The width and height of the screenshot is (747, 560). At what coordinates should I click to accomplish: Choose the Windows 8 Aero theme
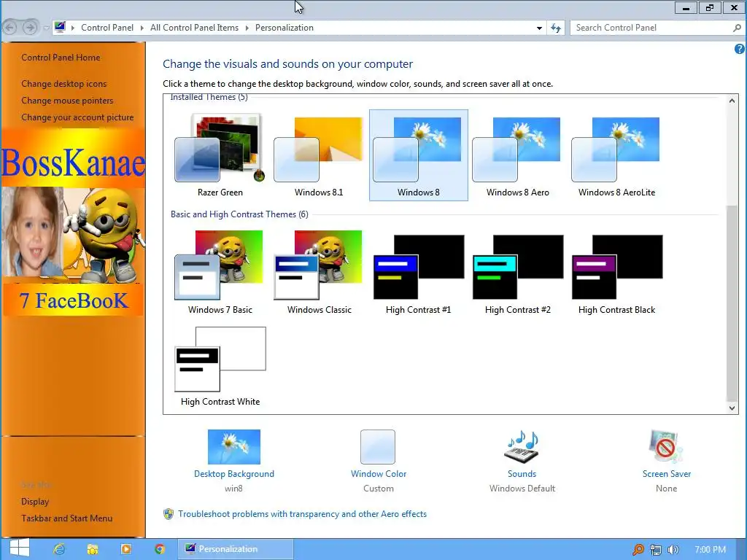(x=517, y=155)
